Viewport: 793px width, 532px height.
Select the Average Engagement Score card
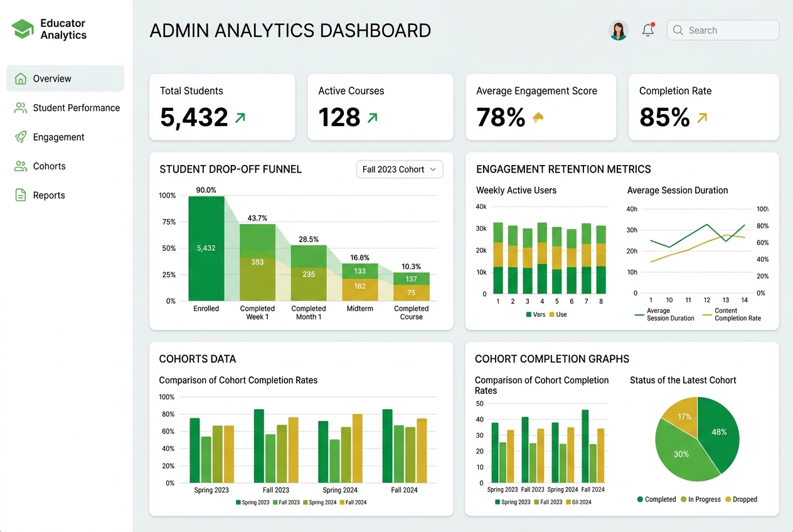coord(541,107)
